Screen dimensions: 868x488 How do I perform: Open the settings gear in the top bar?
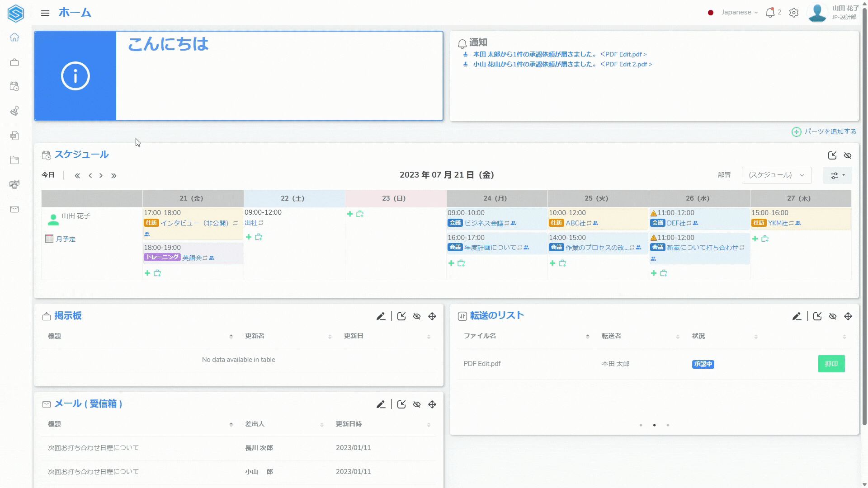pos(794,13)
